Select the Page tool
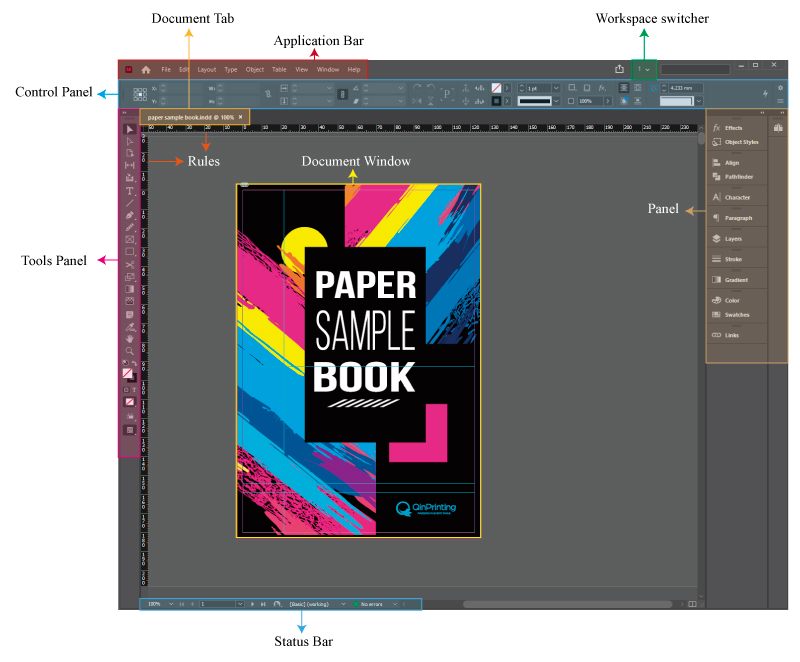Viewport: 800px width, 662px height. pyautogui.click(x=130, y=153)
